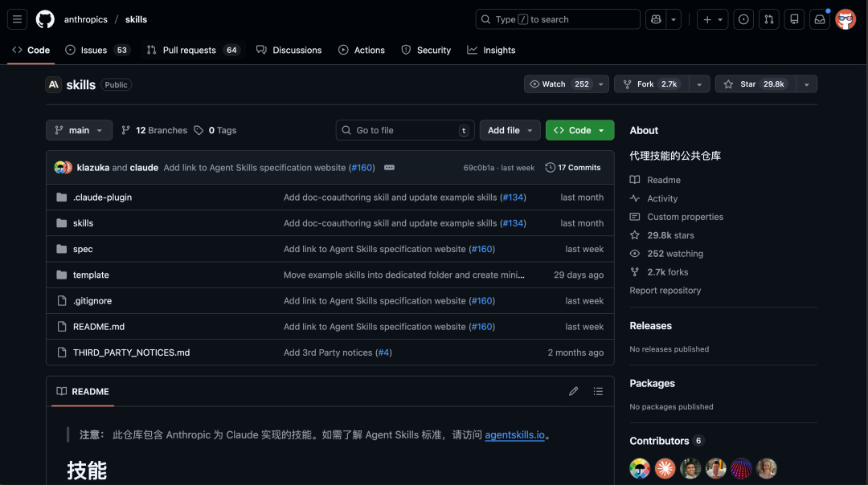Go to GitHub home via Octocat logo
Screen dimensions: 868x485
[x=45, y=19]
